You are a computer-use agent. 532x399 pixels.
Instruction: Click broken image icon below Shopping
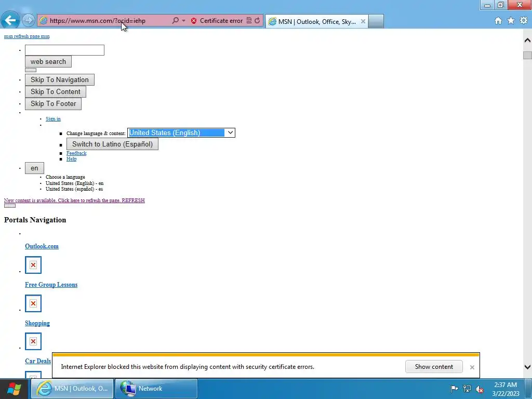click(33, 341)
